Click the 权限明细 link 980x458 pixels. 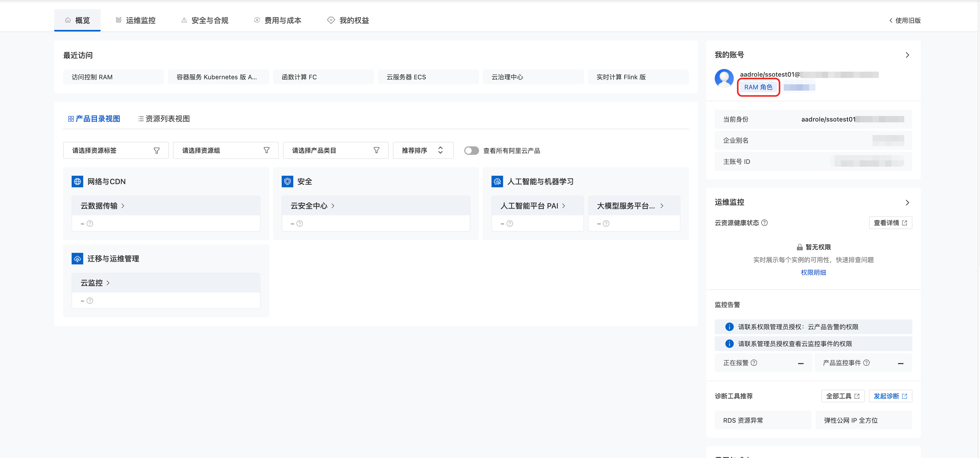(813, 272)
